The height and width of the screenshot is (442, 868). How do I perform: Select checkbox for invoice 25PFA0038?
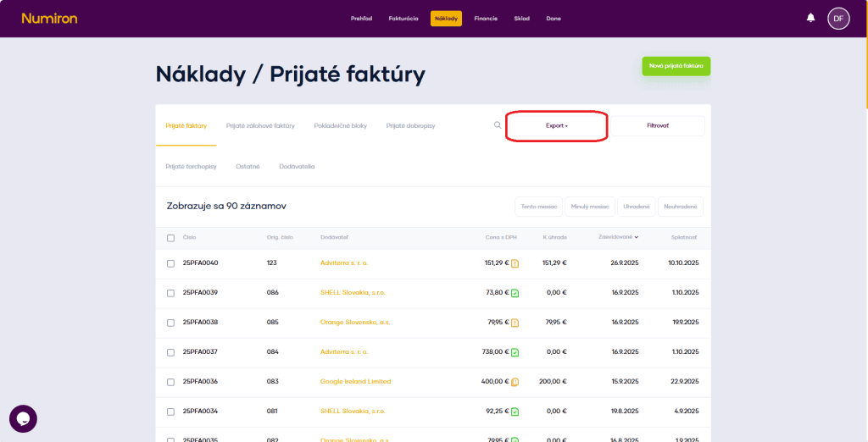click(x=170, y=323)
